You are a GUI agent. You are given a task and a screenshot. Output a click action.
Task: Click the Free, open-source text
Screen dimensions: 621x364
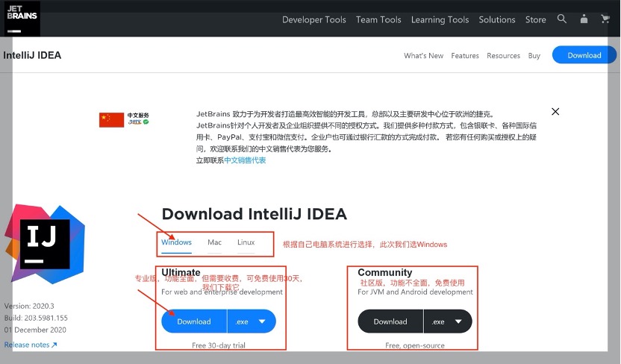(415, 345)
